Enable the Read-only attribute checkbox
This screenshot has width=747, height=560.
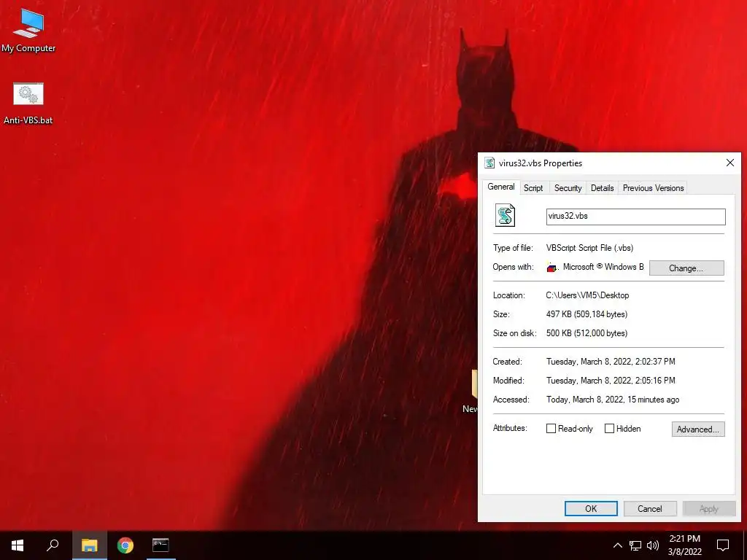551,429
